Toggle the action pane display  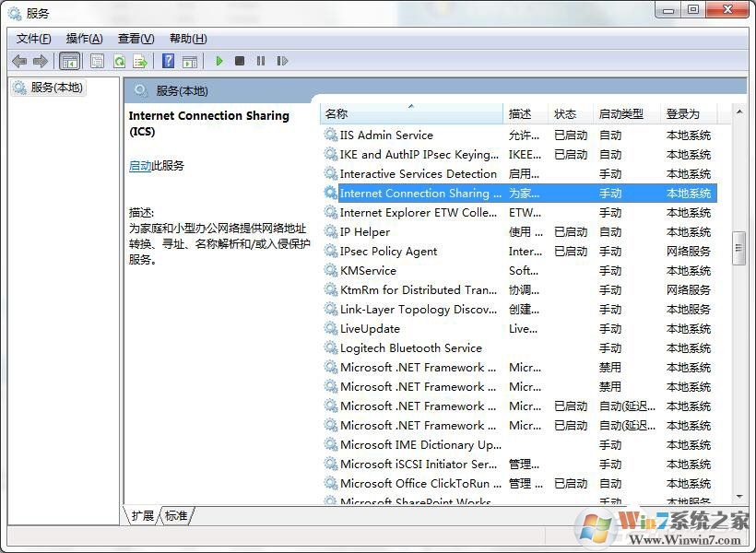tap(191, 61)
